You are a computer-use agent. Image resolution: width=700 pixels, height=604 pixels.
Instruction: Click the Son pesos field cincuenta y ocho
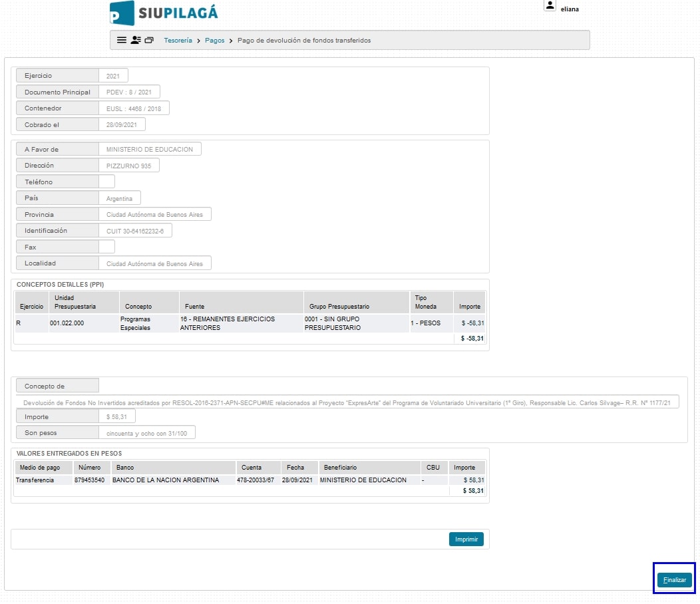pos(147,433)
